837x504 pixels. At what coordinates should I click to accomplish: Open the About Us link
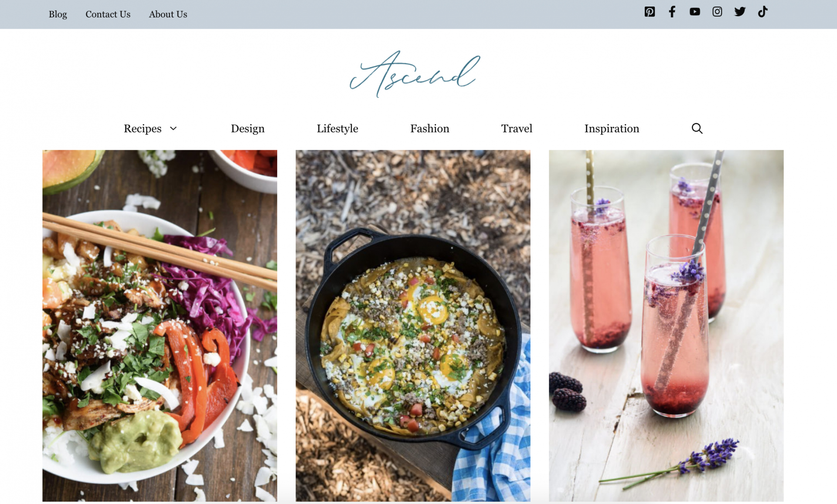click(x=168, y=14)
